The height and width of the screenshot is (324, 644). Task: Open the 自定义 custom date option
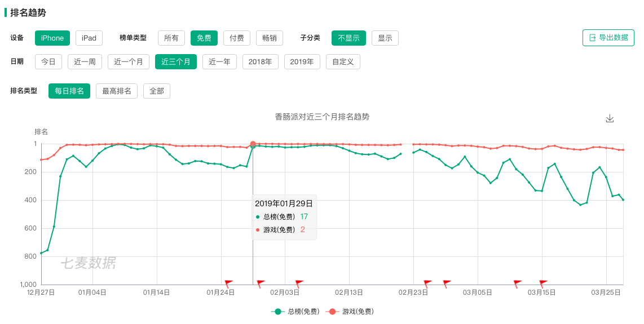[x=343, y=61]
